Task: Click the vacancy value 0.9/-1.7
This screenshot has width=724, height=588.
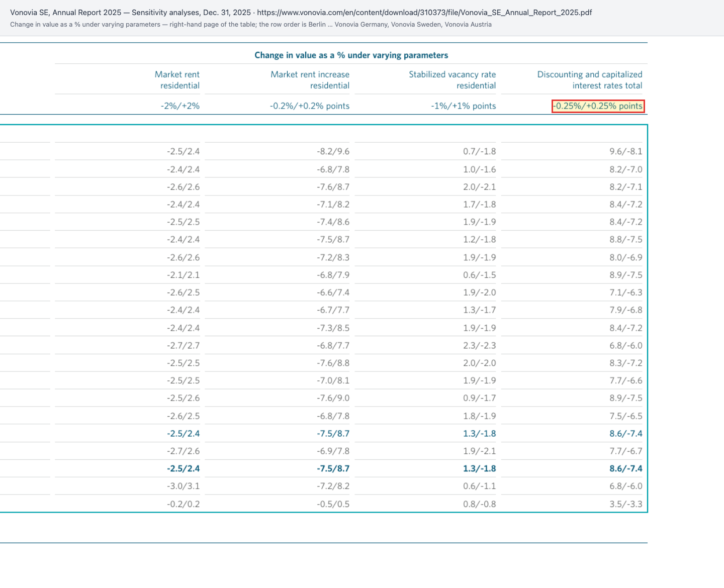Action: click(x=480, y=398)
